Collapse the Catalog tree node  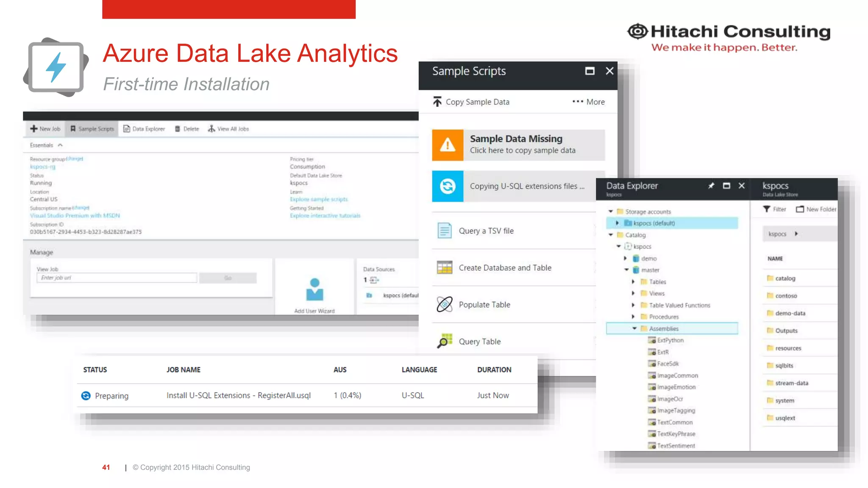pyautogui.click(x=611, y=235)
